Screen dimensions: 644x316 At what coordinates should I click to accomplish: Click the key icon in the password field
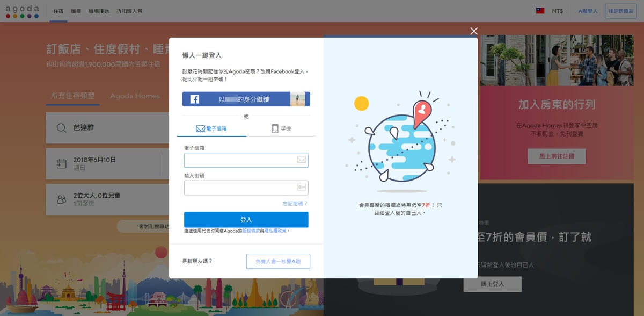(302, 187)
